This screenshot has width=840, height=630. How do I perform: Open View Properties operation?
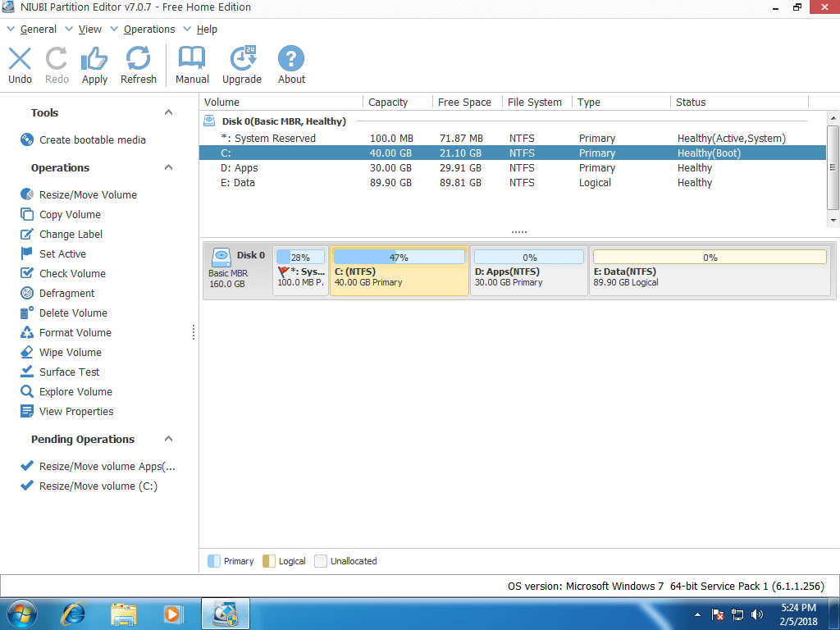67,412
